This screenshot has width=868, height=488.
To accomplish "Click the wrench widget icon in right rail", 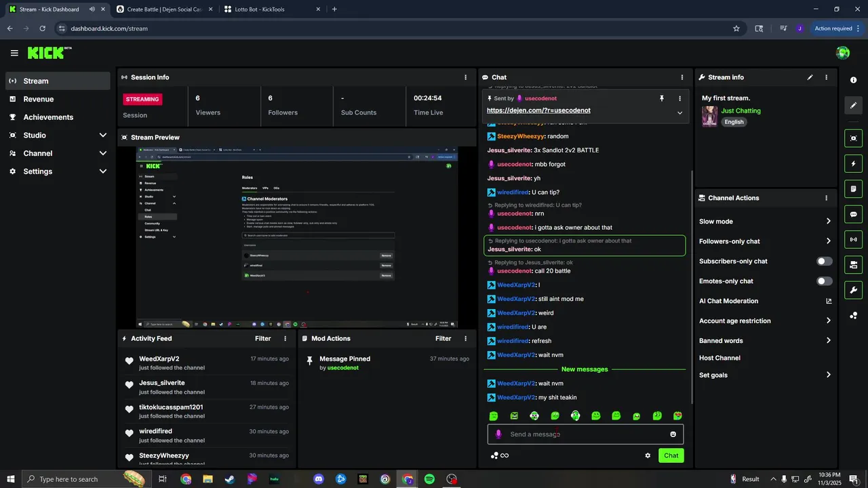I will (853, 290).
